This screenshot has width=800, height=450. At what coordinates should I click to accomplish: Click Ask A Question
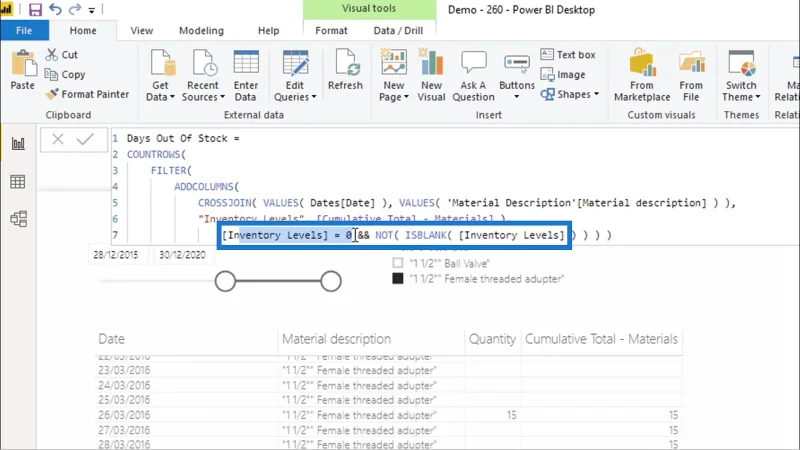coord(473,75)
